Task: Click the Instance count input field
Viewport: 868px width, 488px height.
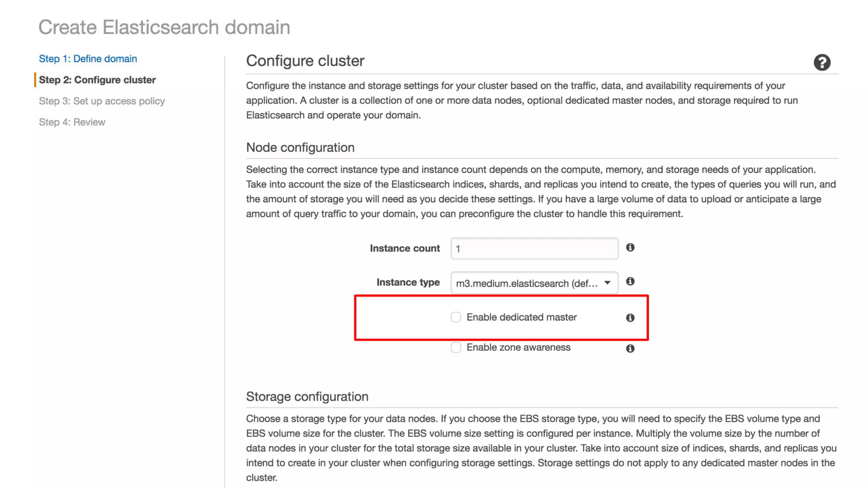Action: tap(534, 249)
